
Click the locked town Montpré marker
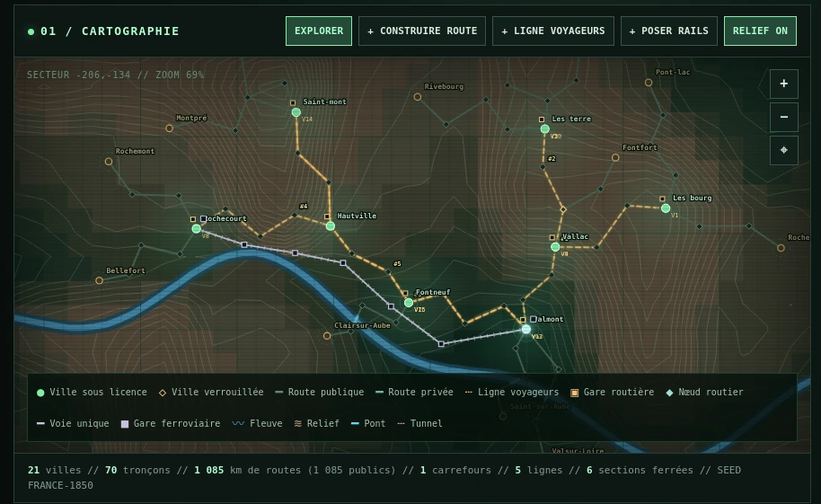point(169,128)
